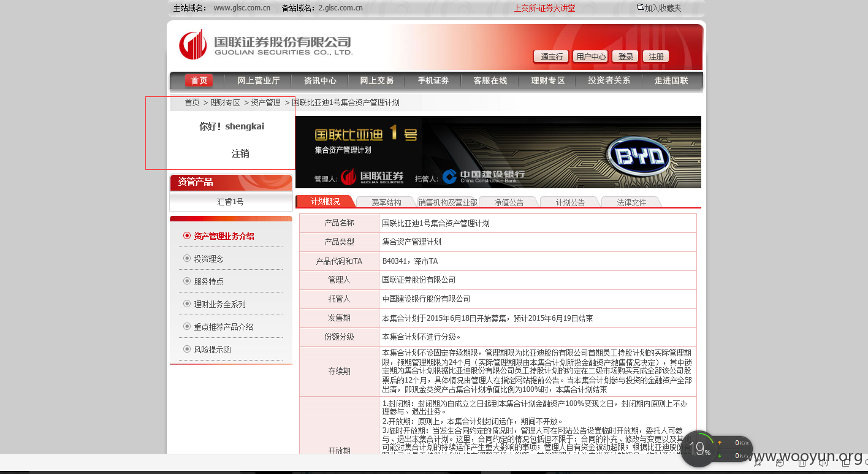Click the 通宝行 button
The height and width of the screenshot is (474, 868).
pos(551,56)
